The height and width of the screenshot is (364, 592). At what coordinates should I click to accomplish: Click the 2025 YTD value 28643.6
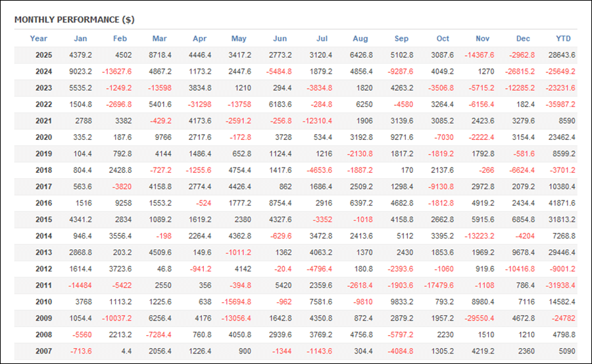tap(561, 55)
